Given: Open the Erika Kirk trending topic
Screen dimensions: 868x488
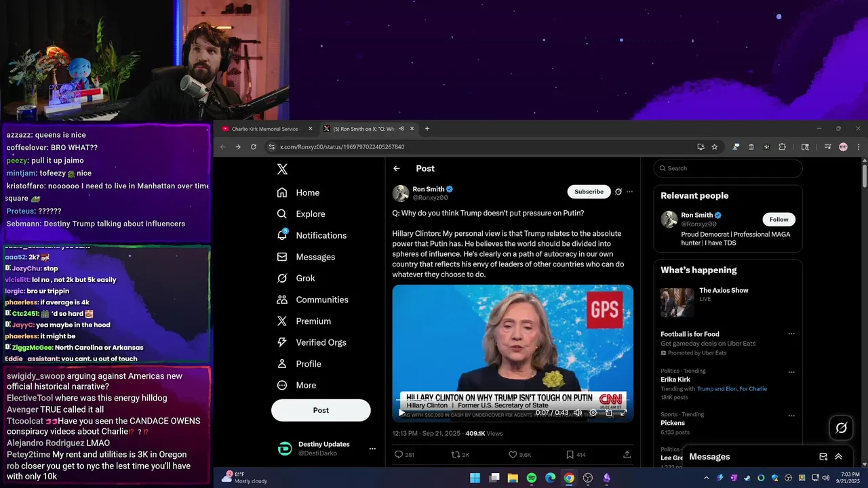Looking at the screenshot, I should coord(675,380).
